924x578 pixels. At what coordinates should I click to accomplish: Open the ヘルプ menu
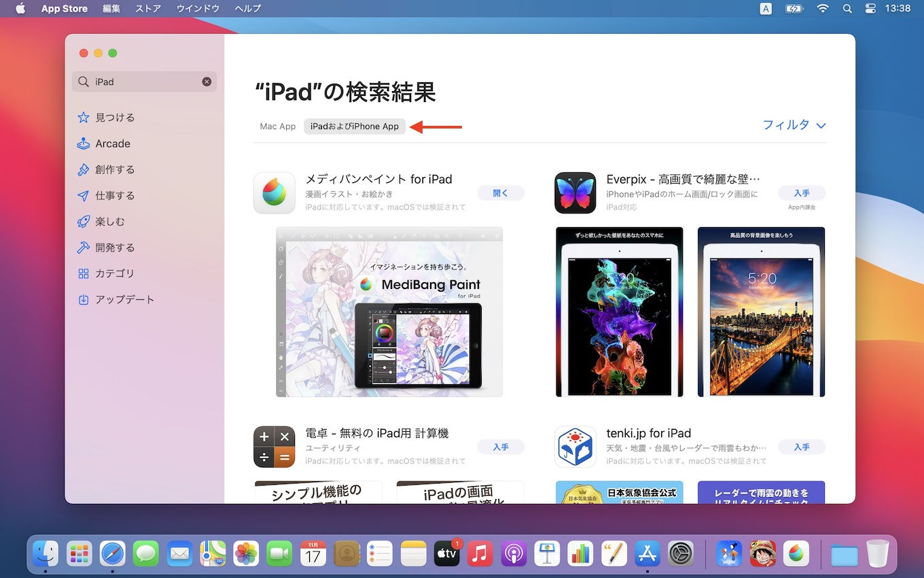[247, 8]
